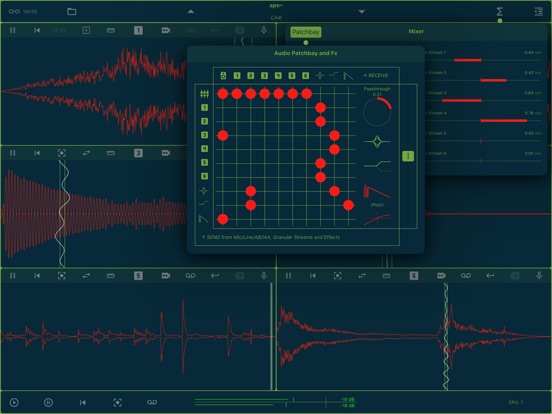Select the number 3 badge in stream 3 toolbar
Viewport: 552px width, 414px height.
point(138,153)
